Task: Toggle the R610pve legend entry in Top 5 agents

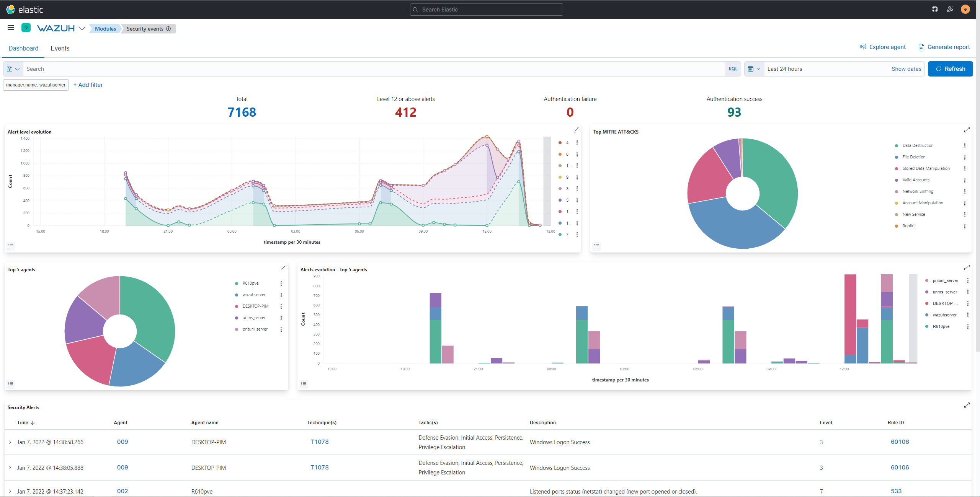Action: pos(250,283)
